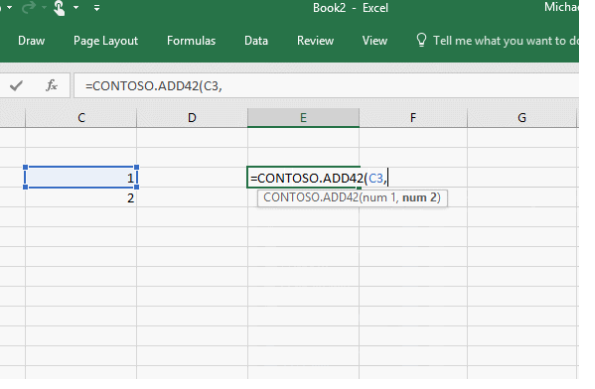Click inside the formula bar text
Image resolution: width=595 pixels, height=389 pixels.
(x=154, y=86)
